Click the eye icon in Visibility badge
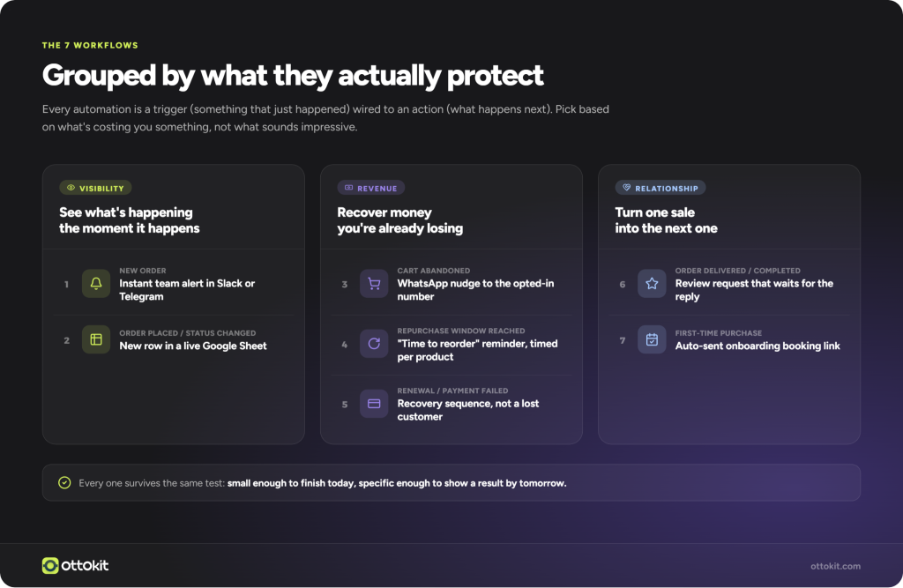Image resolution: width=903 pixels, height=588 pixels. pos(71,188)
